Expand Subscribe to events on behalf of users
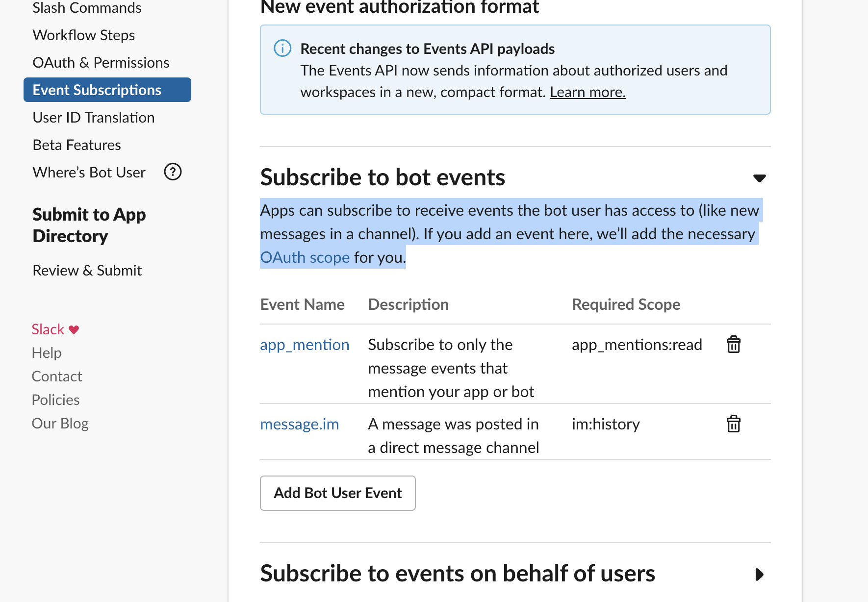868x602 pixels. pos(759,574)
